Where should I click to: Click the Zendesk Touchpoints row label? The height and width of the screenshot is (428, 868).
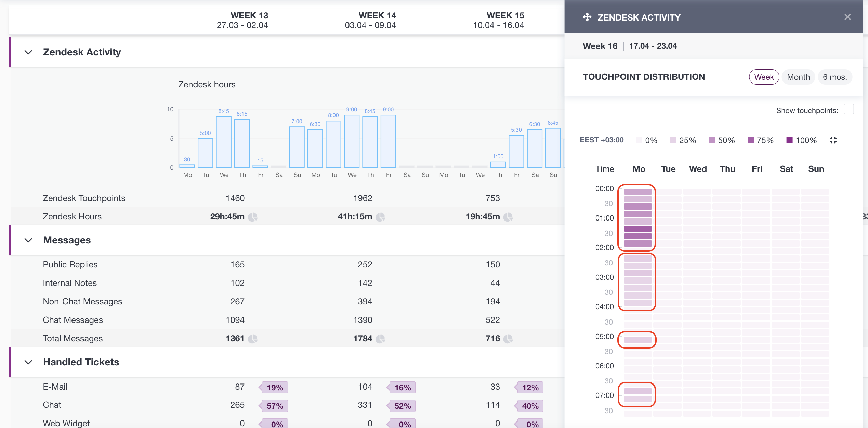tap(84, 198)
